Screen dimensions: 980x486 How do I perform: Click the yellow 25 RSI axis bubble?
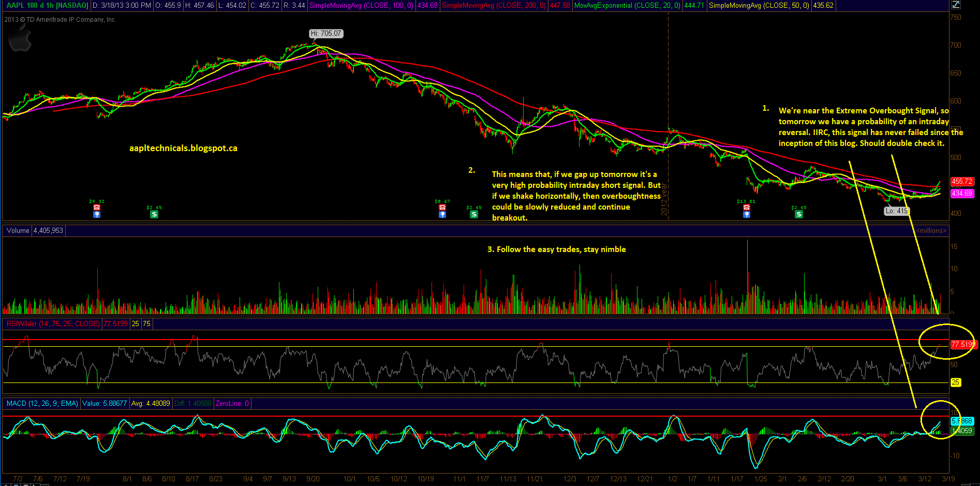point(955,382)
